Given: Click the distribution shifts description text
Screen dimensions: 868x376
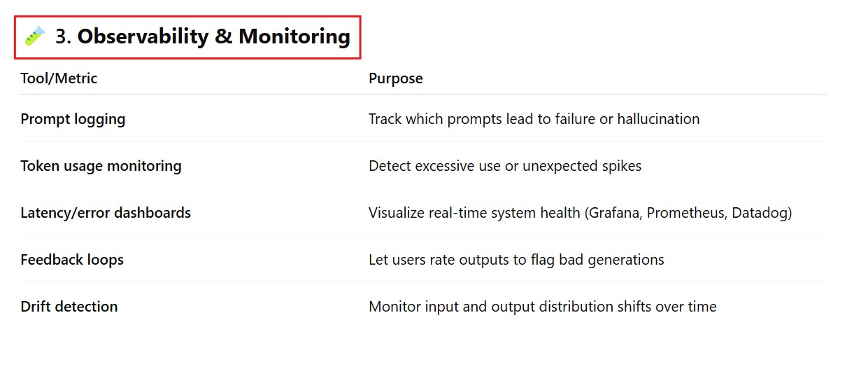Looking at the screenshot, I should pyautogui.click(x=543, y=307).
